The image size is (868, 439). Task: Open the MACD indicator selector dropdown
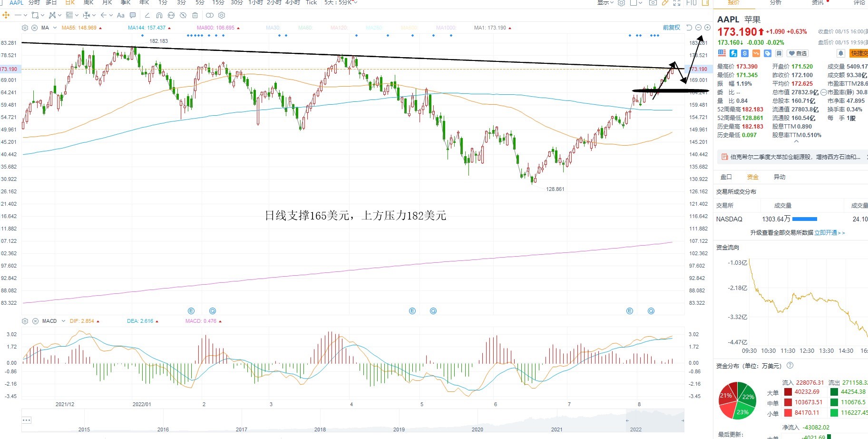pyautogui.click(x=63, y=321)
